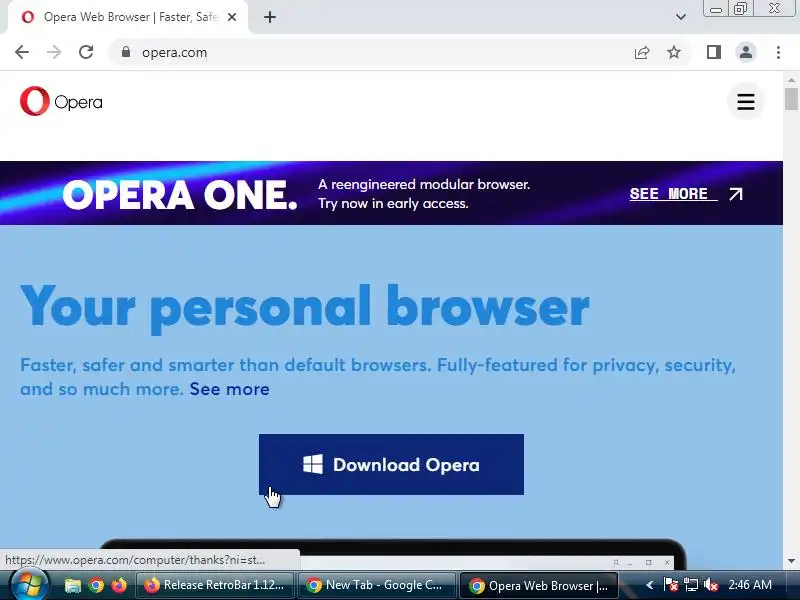Viewport: 800px width, 600px height.
Task: Close the Opera Web Browser tab
Action: tap(232, 17)
